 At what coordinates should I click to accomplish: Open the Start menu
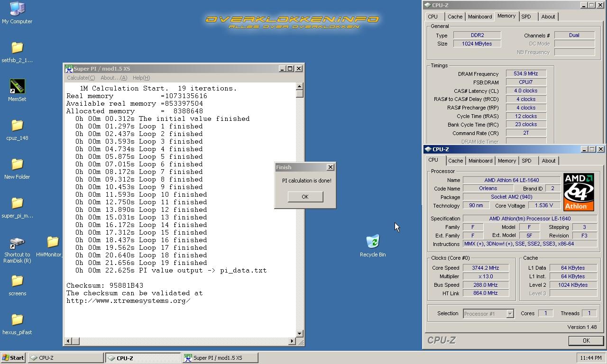pos(13,358)
